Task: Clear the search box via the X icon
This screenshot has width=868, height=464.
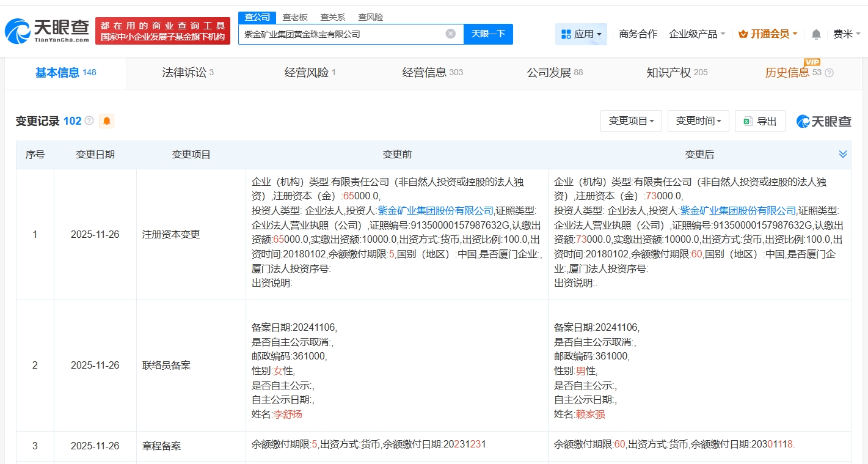Action: (451, 34)
